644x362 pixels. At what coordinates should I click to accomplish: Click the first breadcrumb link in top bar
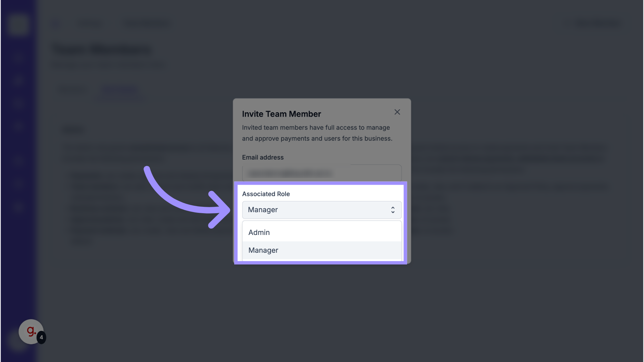pos(90,23)
